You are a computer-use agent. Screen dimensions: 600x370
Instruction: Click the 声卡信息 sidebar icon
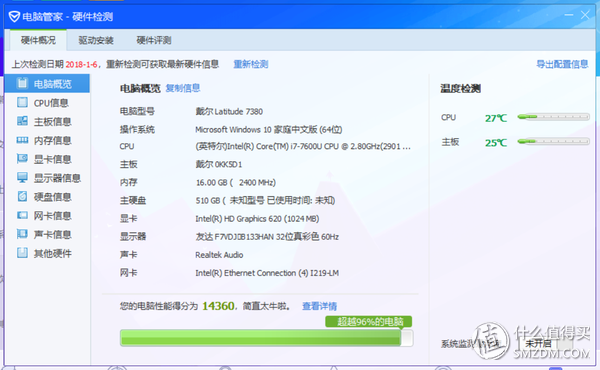[22, 234]
